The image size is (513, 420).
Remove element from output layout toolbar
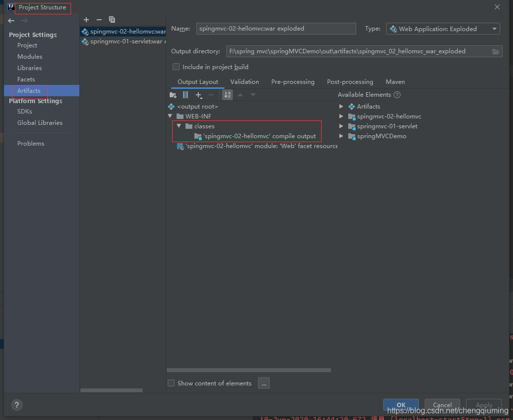point(211,95)
